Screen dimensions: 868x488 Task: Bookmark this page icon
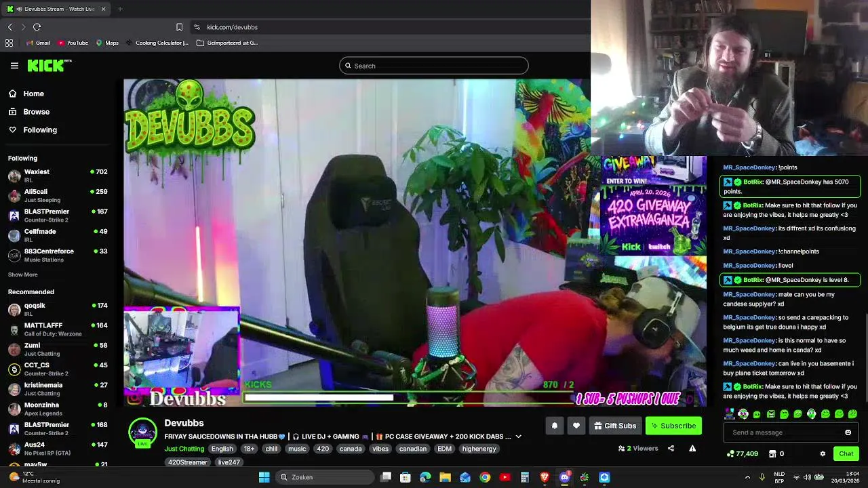pyautogui.click(x=179, y=27)
